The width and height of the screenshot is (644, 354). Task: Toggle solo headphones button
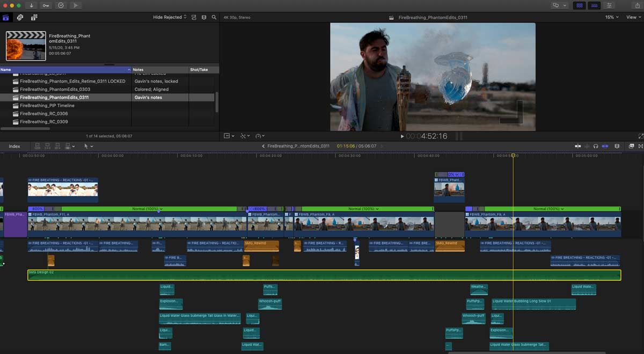pyautogui.click(x=596, y=146)
